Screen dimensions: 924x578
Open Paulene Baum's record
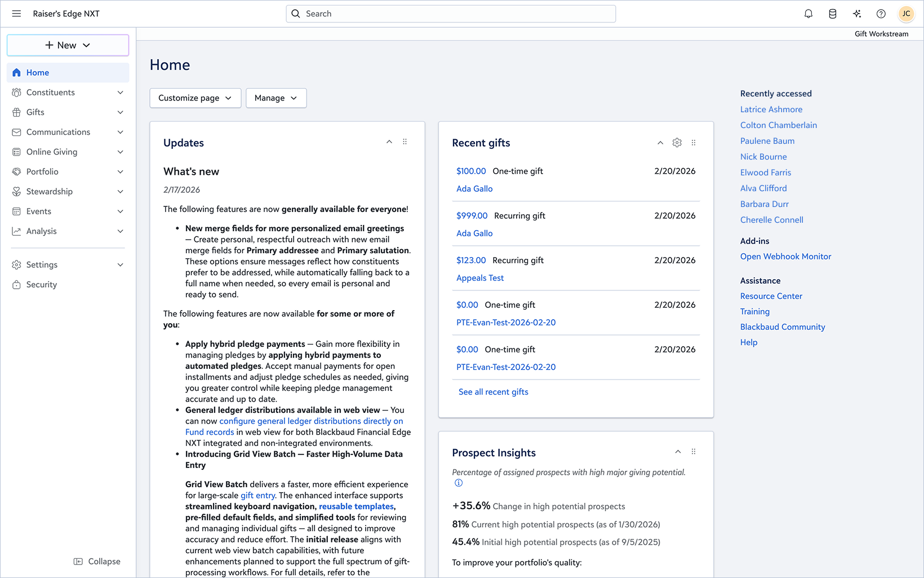click(x=767, y=141)
